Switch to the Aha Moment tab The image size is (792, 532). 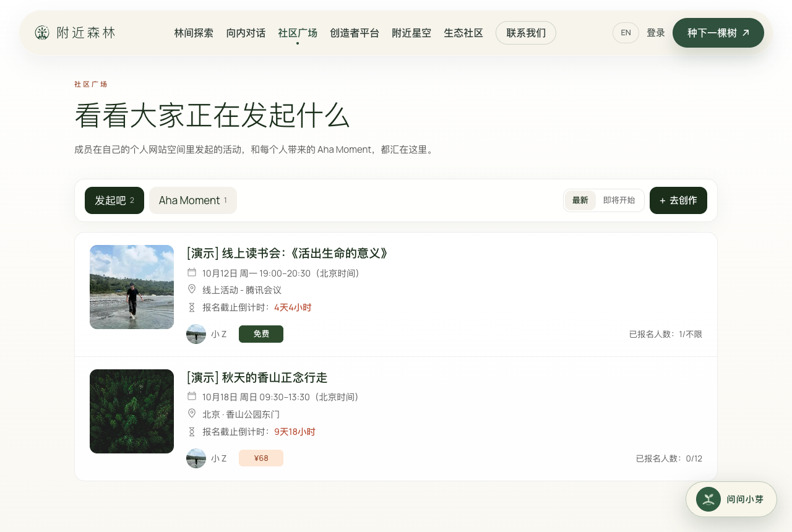click(x=193, y=200)
